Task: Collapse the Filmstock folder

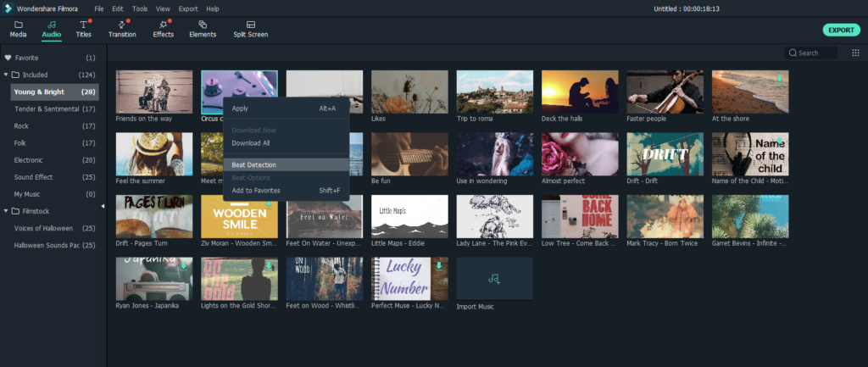Action: coord(8,211)
